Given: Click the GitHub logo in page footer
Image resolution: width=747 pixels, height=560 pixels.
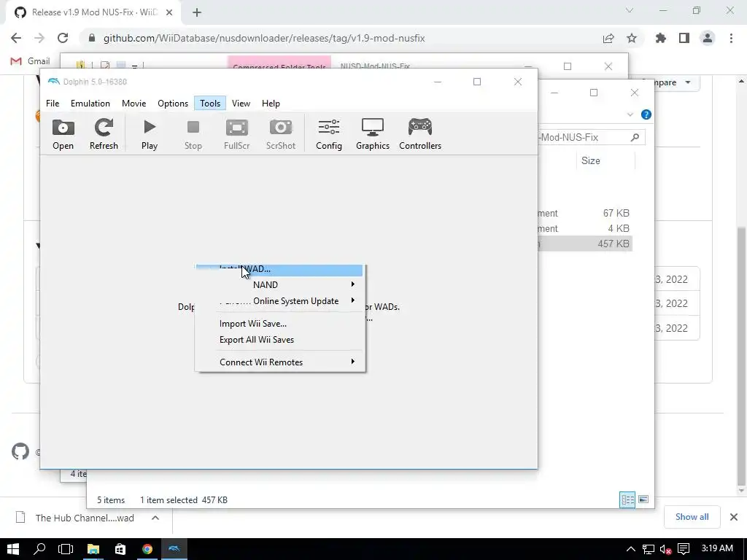Looking at the screenshot, I should pos(20,451).
